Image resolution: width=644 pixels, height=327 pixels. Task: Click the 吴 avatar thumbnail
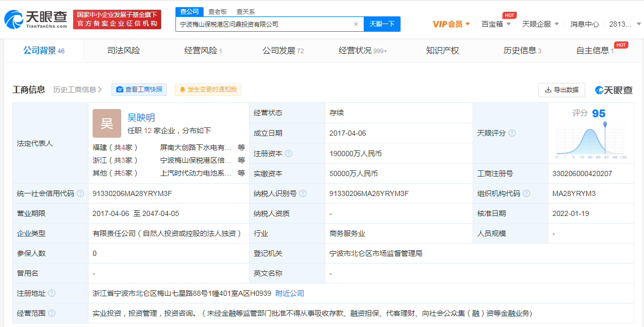pyautogui.click(x=107, y=123)
